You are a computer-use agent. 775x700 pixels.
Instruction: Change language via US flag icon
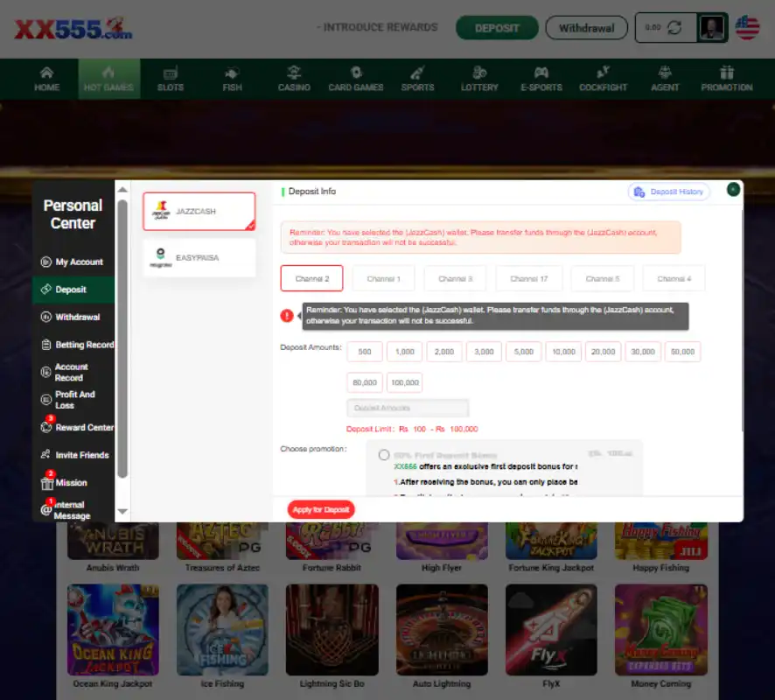747,27
